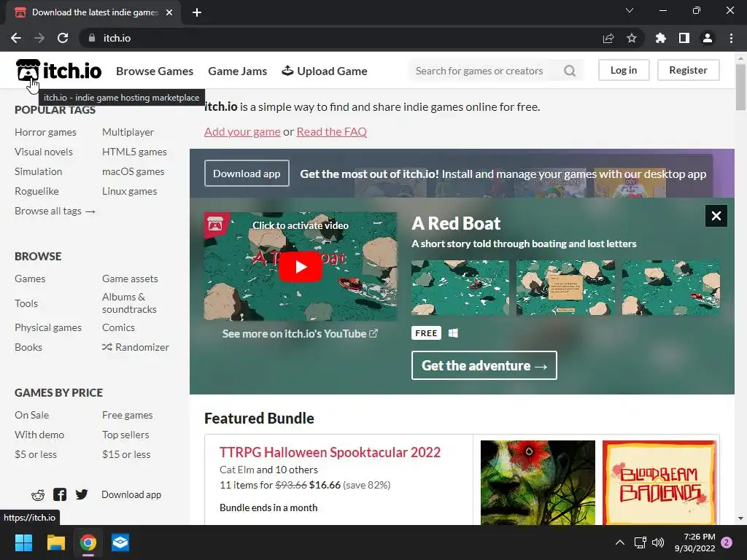Open the On Sale games link

click(x=32, y=415)
